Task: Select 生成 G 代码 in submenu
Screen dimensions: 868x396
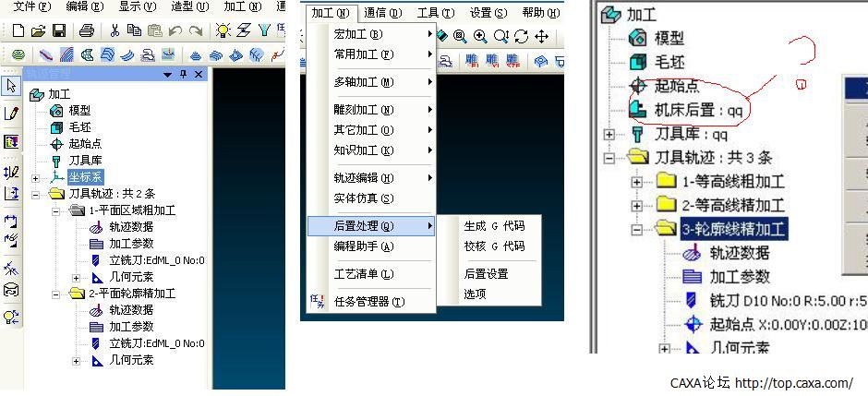Action: click(x=488, y=225)
